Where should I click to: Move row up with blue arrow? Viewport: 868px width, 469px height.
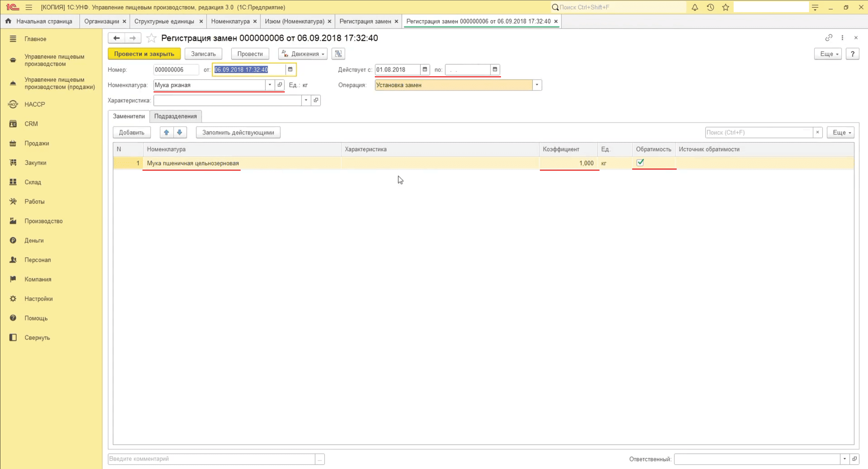[167, 132]
